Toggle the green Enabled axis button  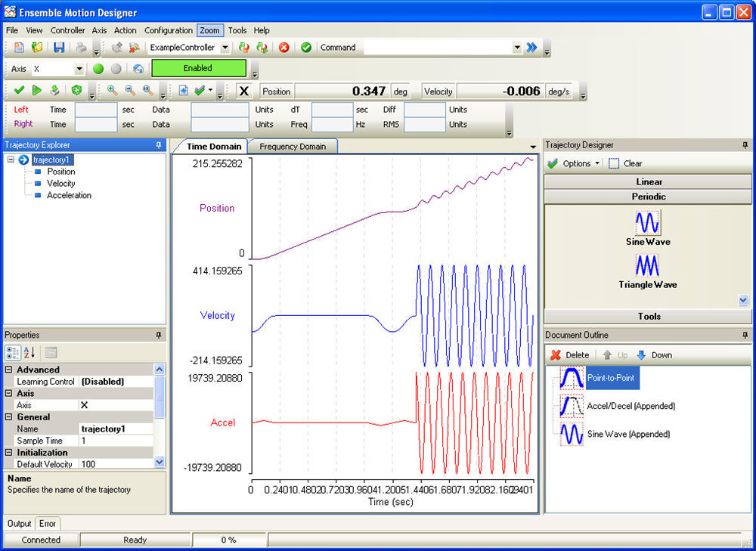[x=199, y=68]
